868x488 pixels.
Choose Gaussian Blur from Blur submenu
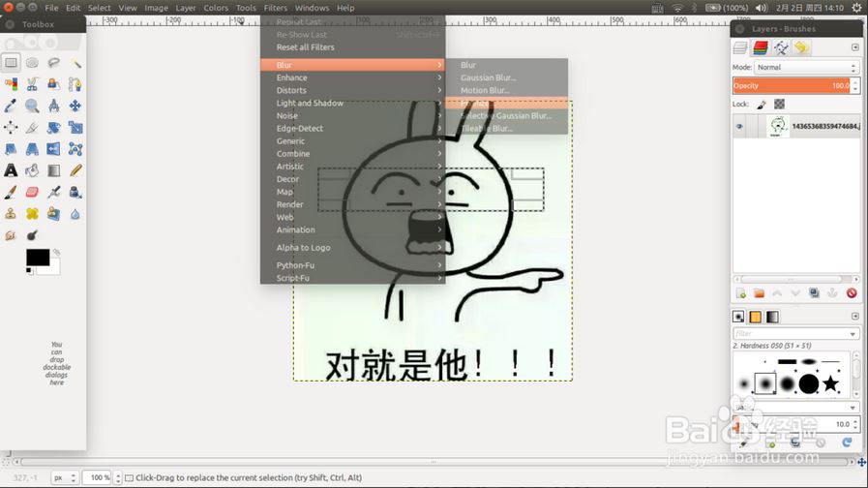point(506,77)
